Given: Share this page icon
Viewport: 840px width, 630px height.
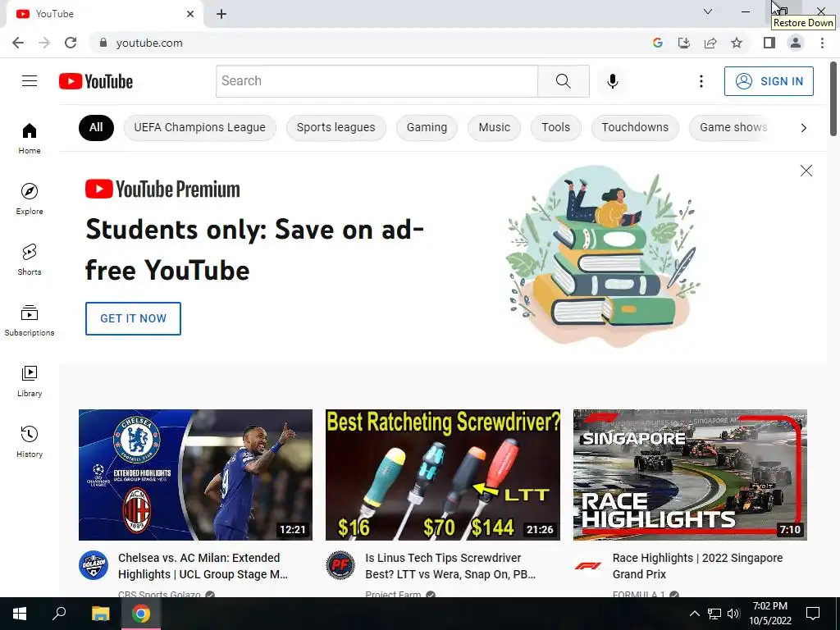Looking at the screenshot, I should [x=710, y=43].
